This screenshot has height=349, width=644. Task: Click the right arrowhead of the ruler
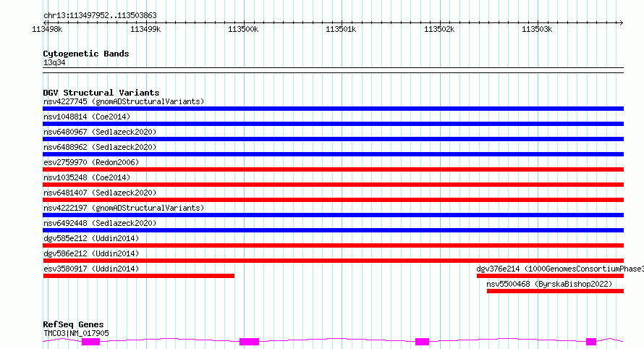[621, 22]
